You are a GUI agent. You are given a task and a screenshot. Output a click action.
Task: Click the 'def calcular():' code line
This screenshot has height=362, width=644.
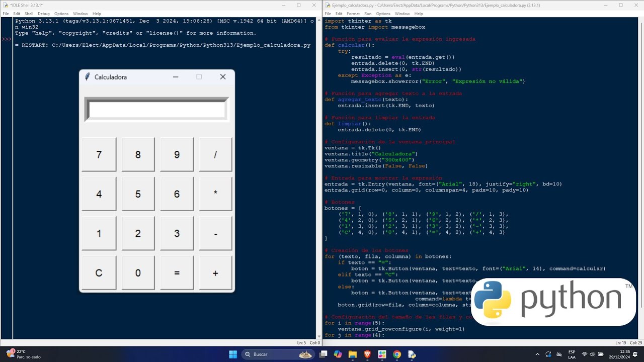pyautogui.click(x=350, y=45)
